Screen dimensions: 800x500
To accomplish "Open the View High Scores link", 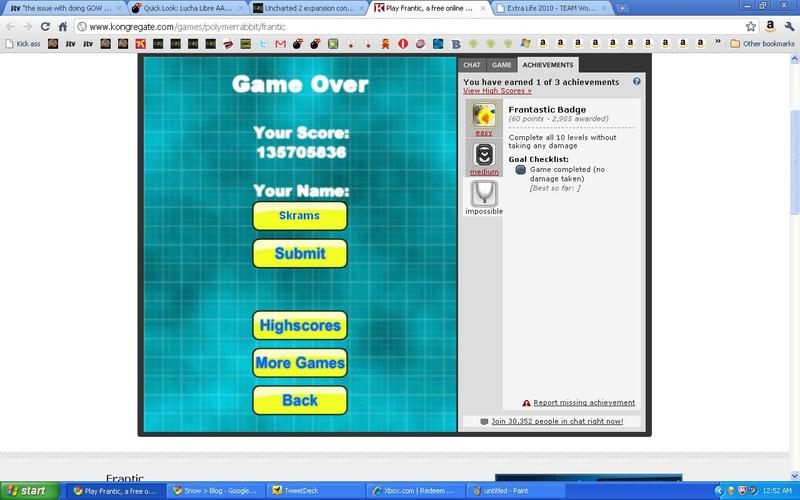I will coord(497,91).
